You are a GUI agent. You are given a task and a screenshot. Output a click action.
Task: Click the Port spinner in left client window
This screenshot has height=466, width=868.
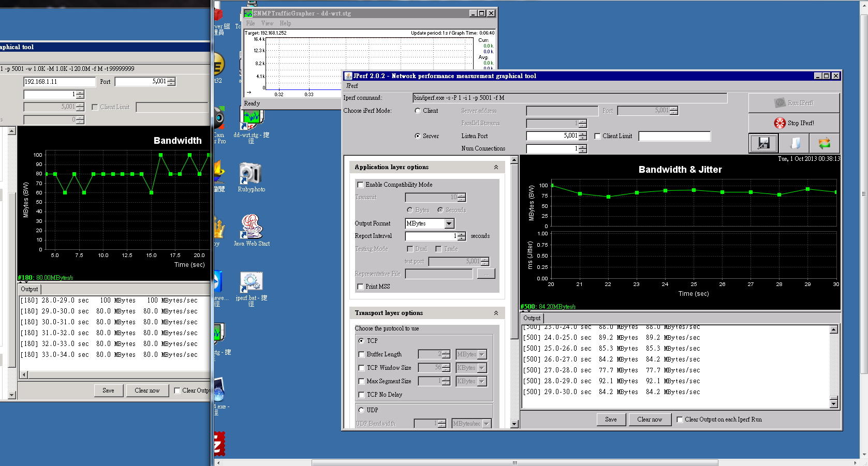171,82
